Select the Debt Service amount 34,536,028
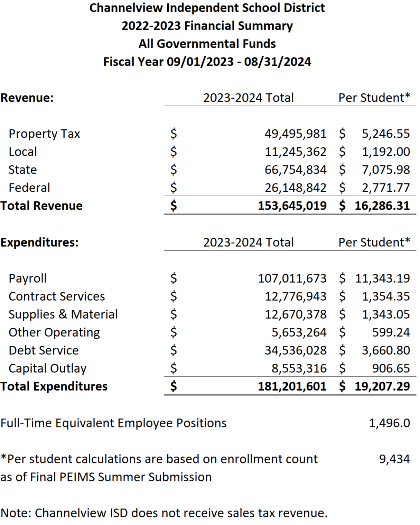 tap(295, 351)
